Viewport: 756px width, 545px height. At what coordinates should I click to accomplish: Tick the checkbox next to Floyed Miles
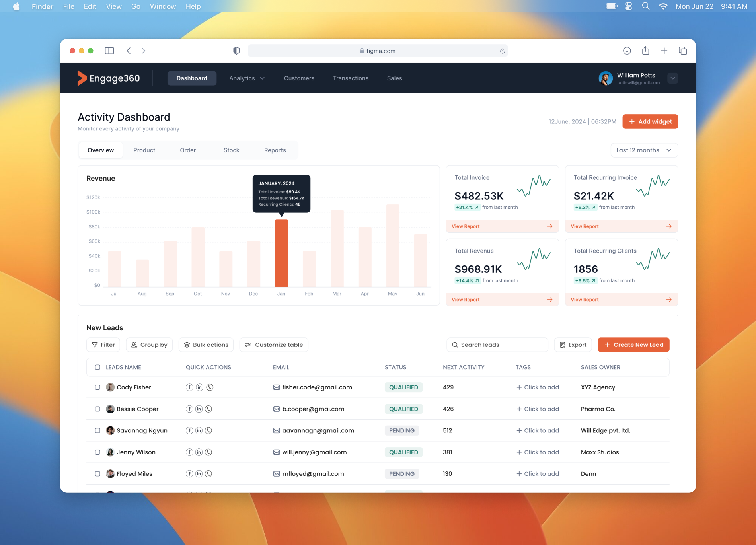tap(97, 473)
